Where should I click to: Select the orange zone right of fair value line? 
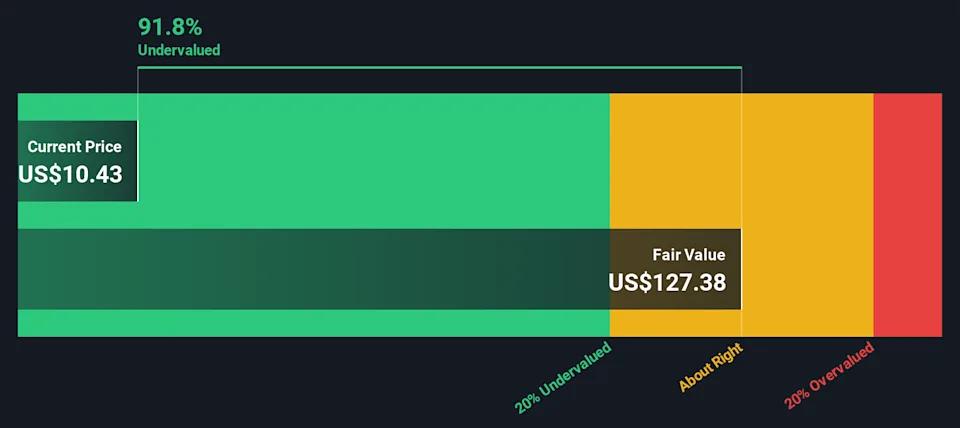click(808, 215)
